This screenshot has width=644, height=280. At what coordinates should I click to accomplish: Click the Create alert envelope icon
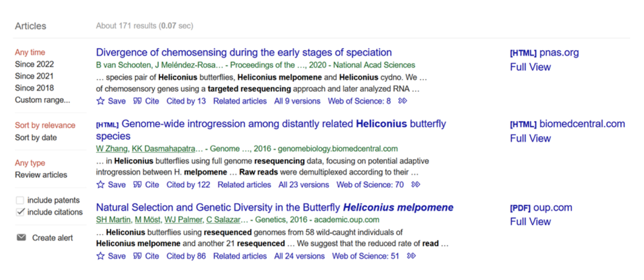tap(21, 238)
